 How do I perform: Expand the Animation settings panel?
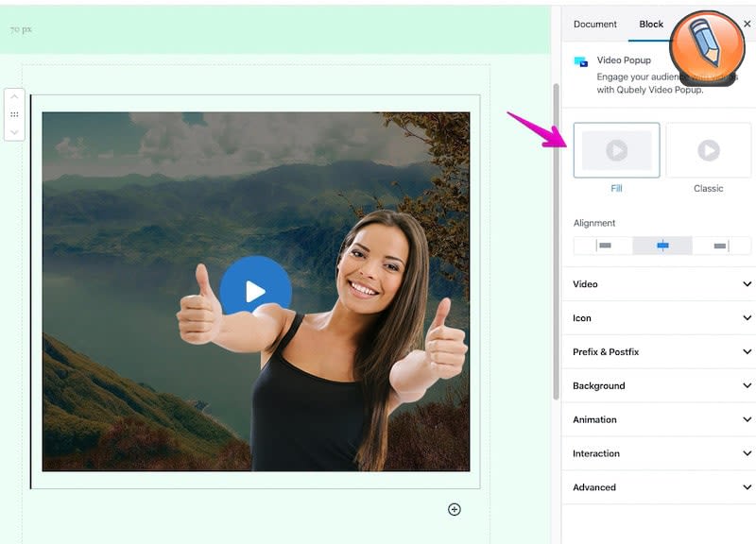pos(659,419)
